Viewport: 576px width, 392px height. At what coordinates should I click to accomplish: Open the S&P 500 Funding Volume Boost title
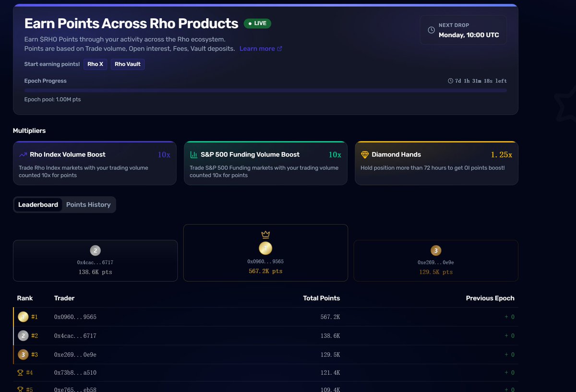tap(250, 154)
